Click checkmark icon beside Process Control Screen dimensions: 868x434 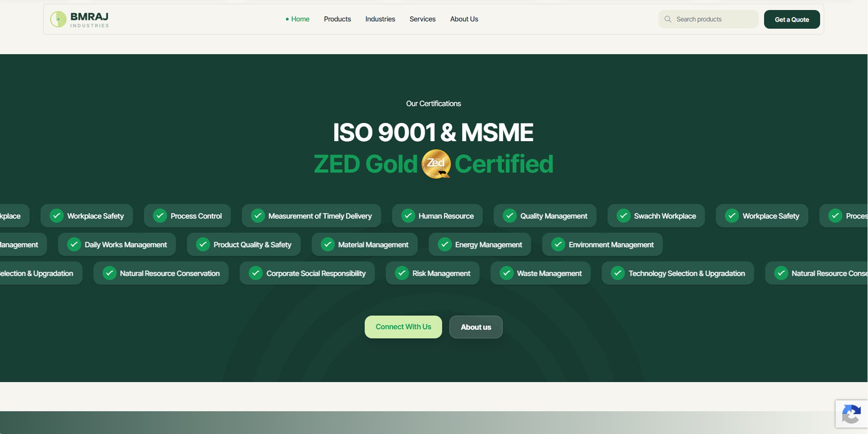point(160,216)
